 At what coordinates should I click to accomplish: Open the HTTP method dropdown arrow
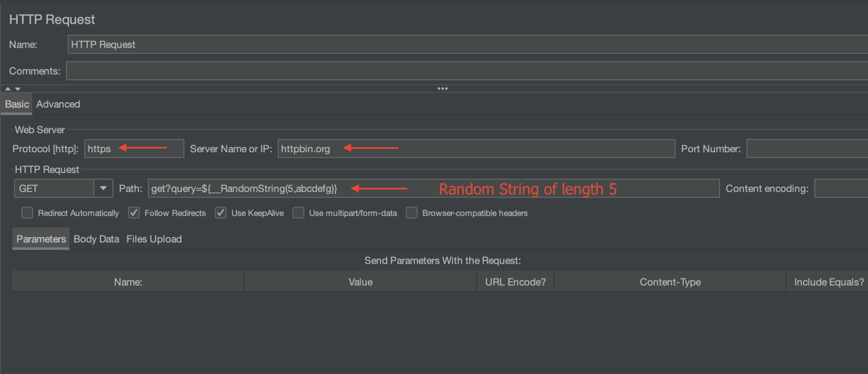103,188
